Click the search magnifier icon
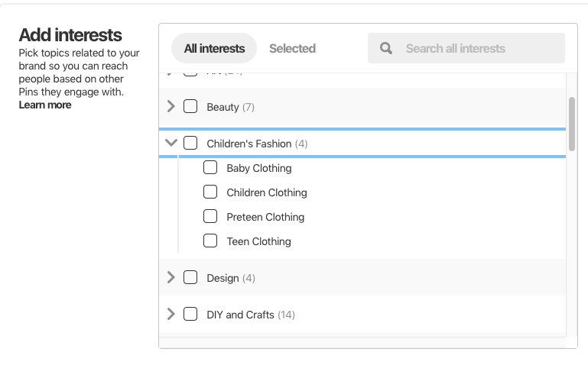This screenshot has width=588, height=365. (x=386, y=48)
